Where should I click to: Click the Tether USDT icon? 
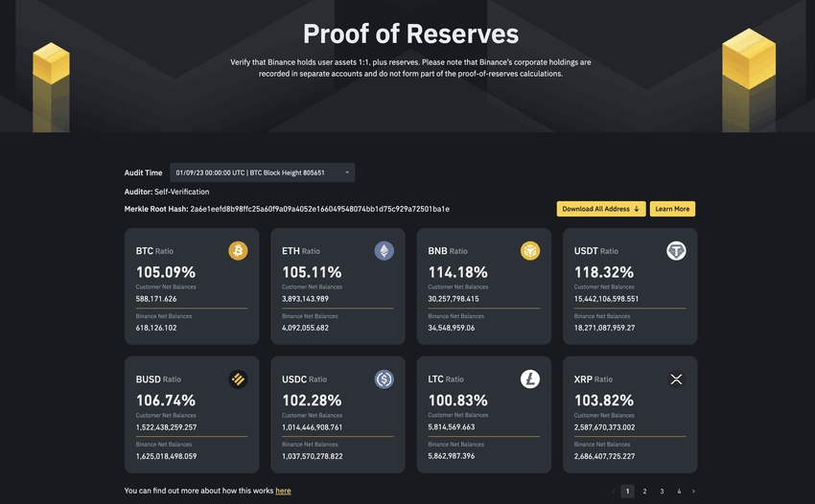[676, 251]
